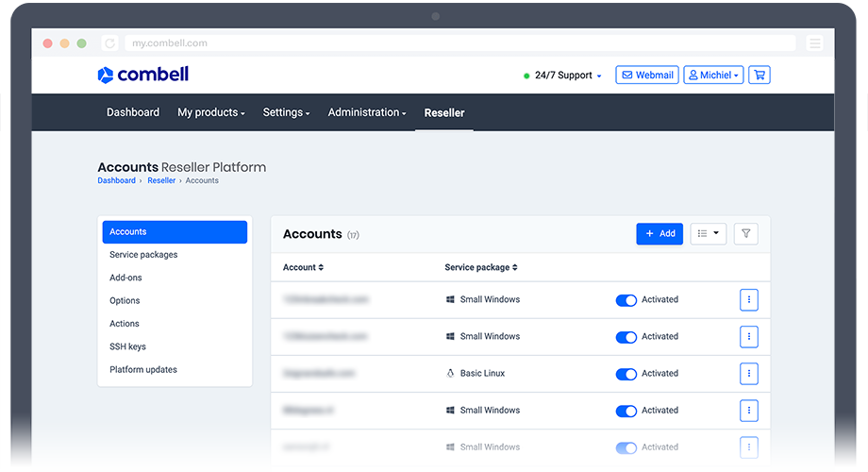Open the My products menu

[x=210, y=112]
